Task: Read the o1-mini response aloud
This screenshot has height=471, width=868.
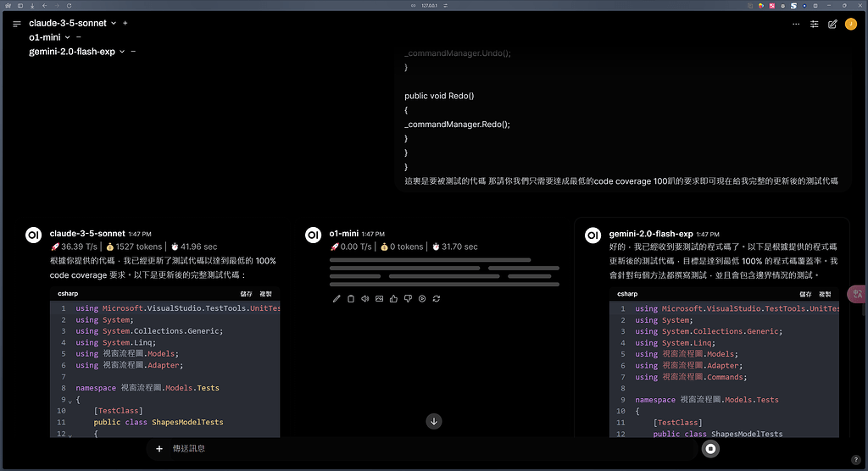Action: point(364,299)
